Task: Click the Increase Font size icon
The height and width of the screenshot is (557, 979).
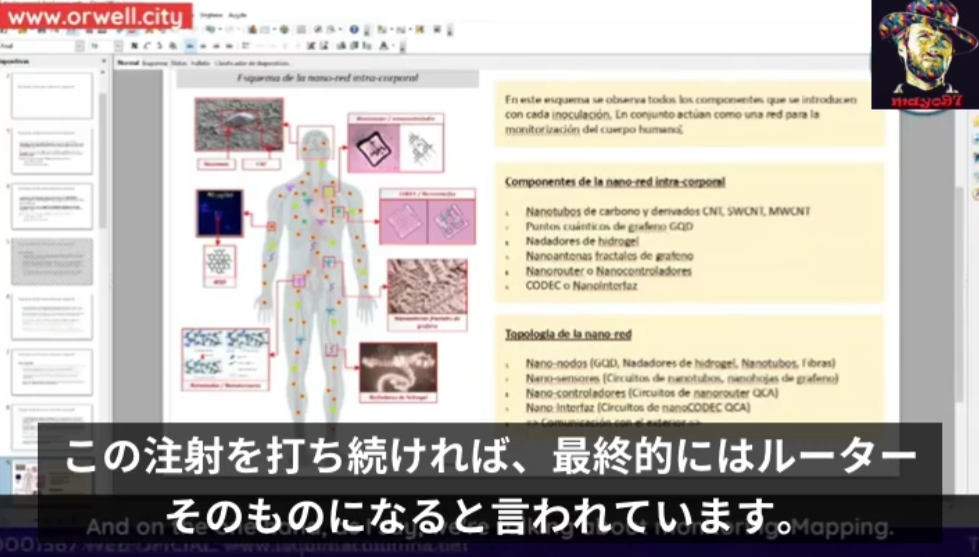Action: tap(310, 46)
